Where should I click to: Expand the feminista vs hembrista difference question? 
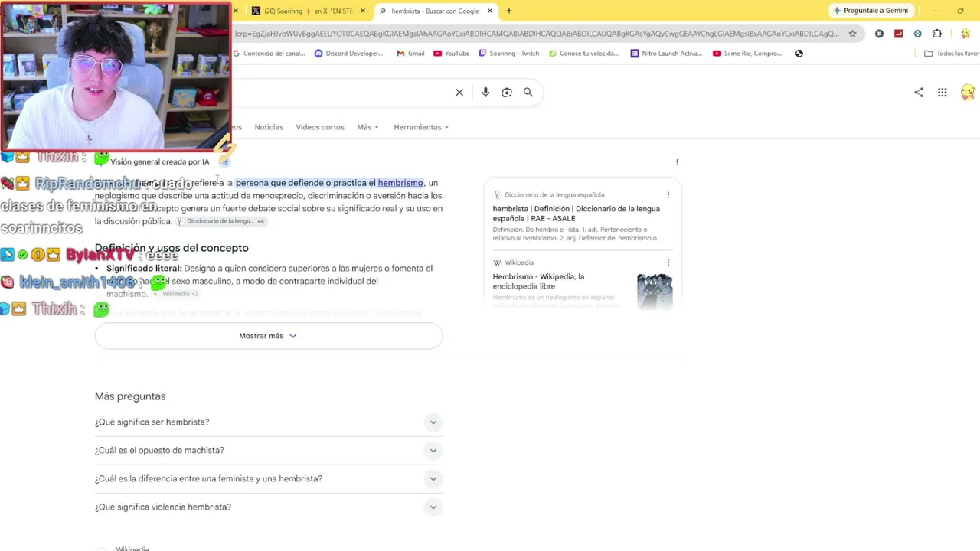(x=269, y=479)
